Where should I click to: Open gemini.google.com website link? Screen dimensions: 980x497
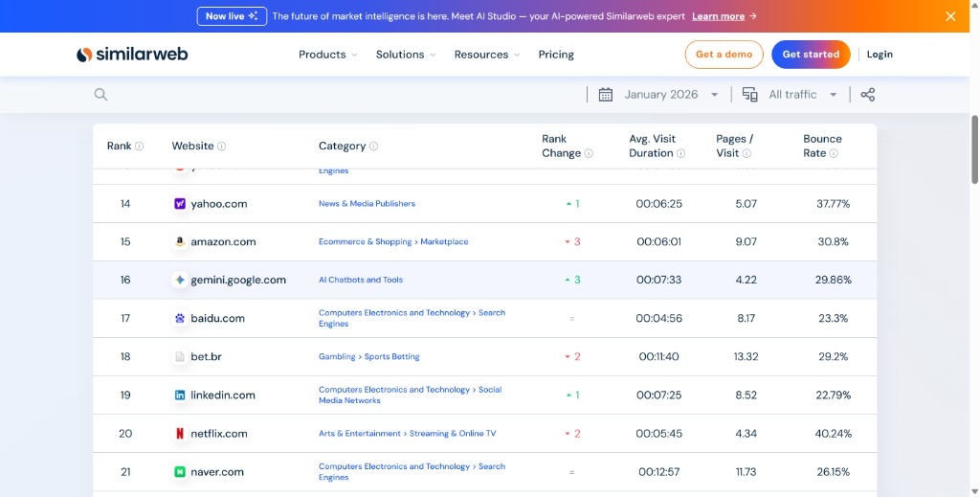pos(238,280)
